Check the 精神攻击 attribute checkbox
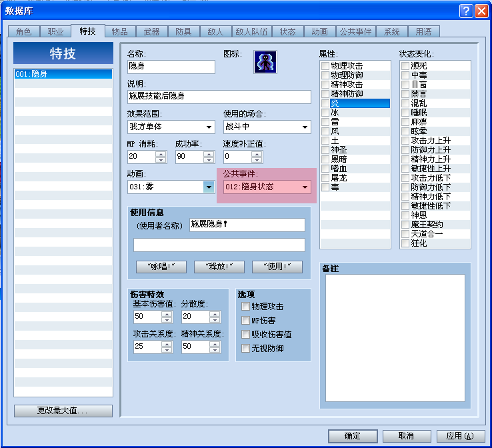Image resolution: width=492 pixels, height=448 pixels. click(x=325, y=85)
